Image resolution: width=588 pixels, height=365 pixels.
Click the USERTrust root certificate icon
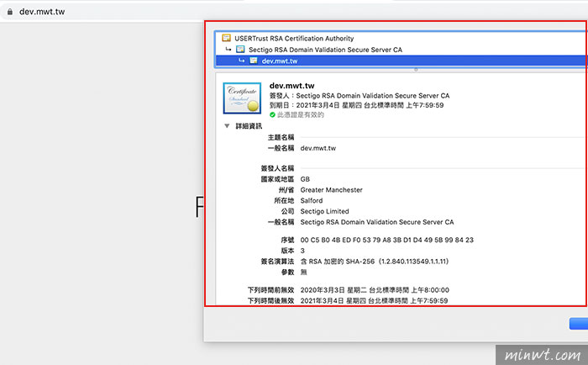226,38
